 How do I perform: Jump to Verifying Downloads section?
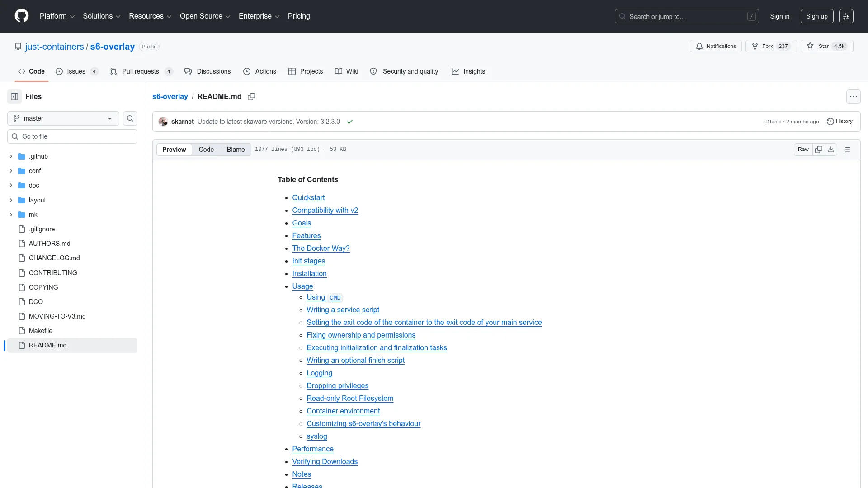click(x=325, y=462)
